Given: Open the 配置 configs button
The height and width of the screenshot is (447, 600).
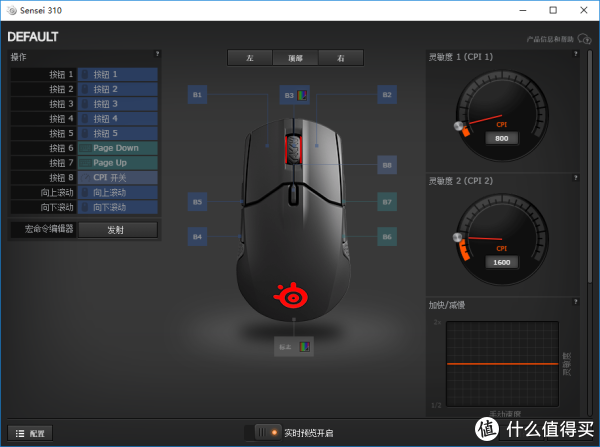Looking at the screenshot, I should click(30, 433).
